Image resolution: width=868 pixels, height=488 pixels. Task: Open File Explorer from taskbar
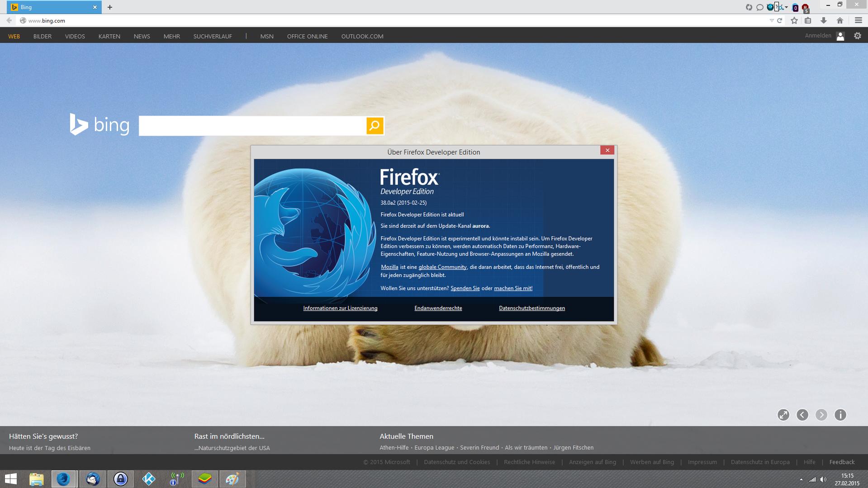[36, 479]
